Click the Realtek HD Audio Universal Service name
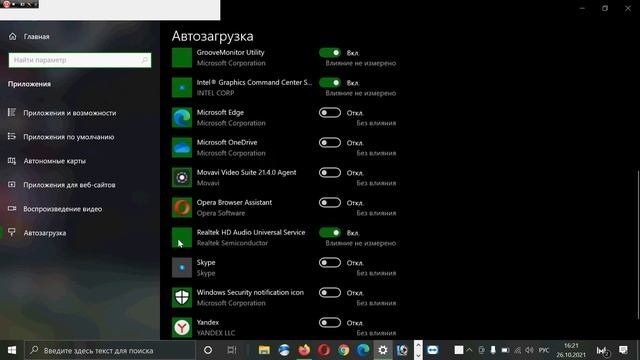640x360 pixels. (x=251, y=232)
